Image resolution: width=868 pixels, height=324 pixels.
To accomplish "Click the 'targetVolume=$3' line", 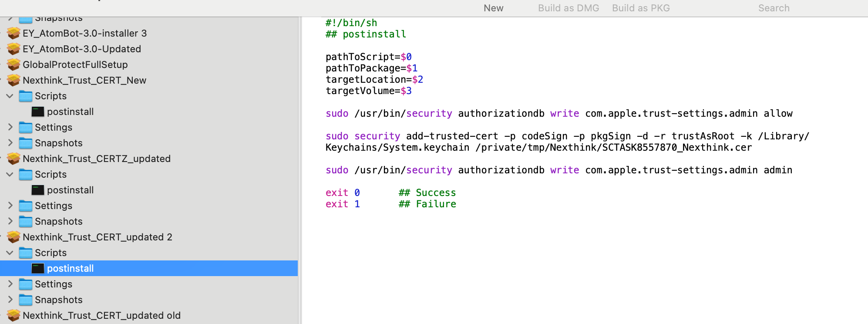I will pyautogui.click(x=369, y=91).
